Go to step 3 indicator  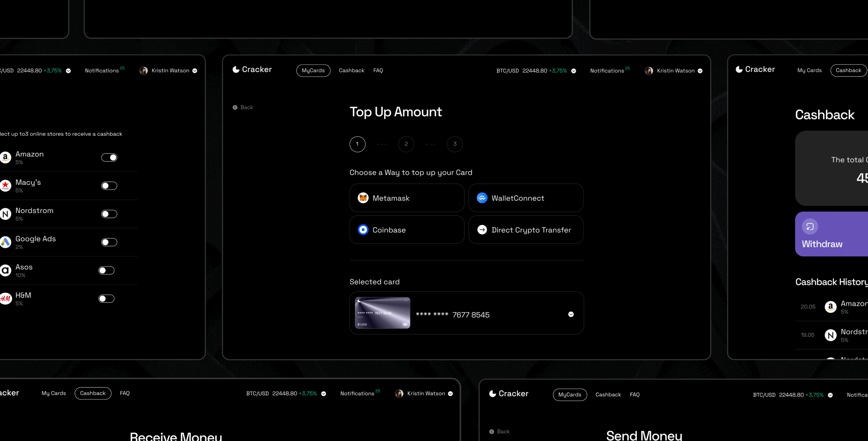tap(455, 144)
